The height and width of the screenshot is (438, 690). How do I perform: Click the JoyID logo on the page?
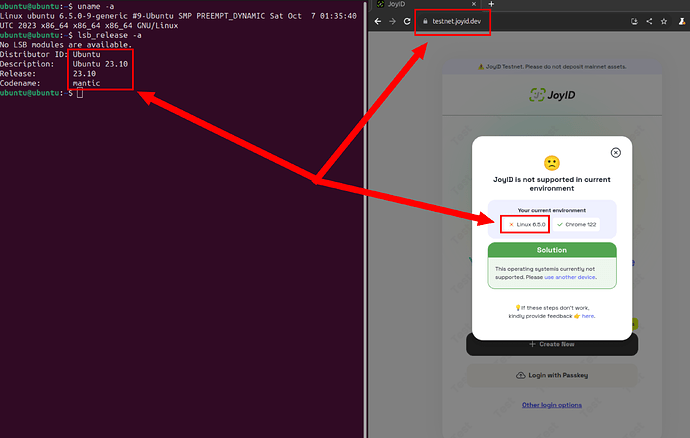tap(552, 95)
